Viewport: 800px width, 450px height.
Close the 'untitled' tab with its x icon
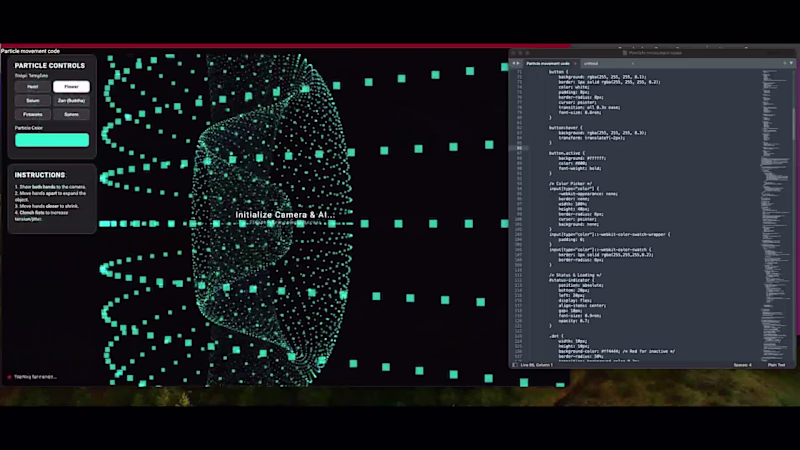tap(633, 63)
